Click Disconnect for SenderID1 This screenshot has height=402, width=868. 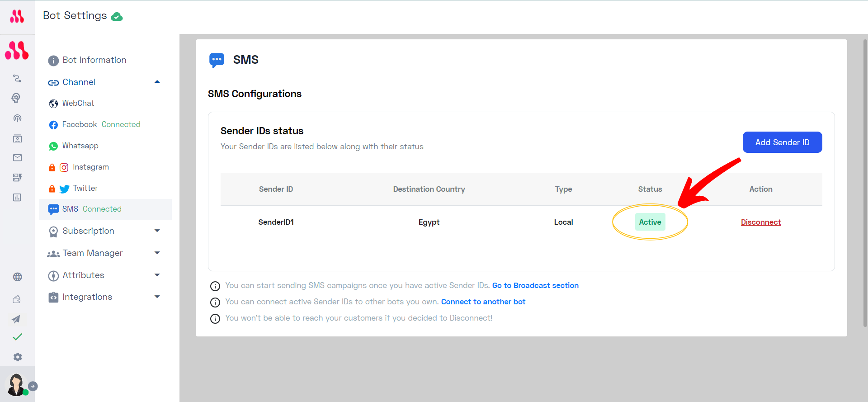tap(761, 222)
